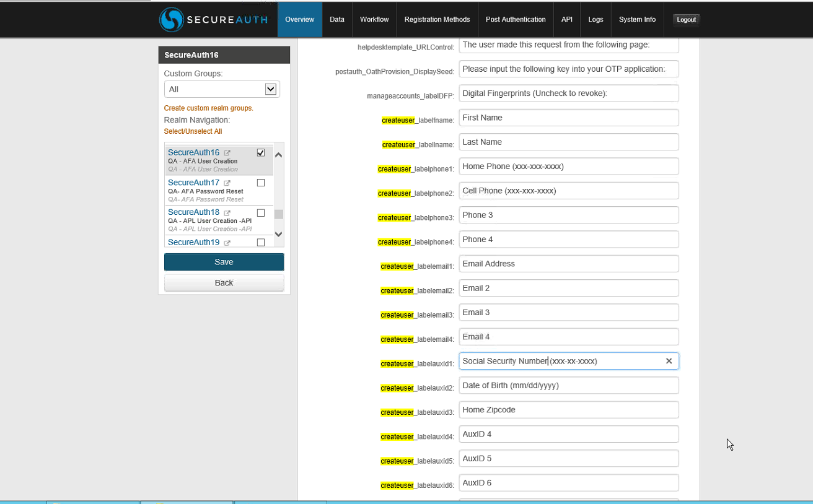Viewport: 813px width, 504px height.
Task: Open SecureAuth19 realm external link icon
Action: click(x=227, y=243)
